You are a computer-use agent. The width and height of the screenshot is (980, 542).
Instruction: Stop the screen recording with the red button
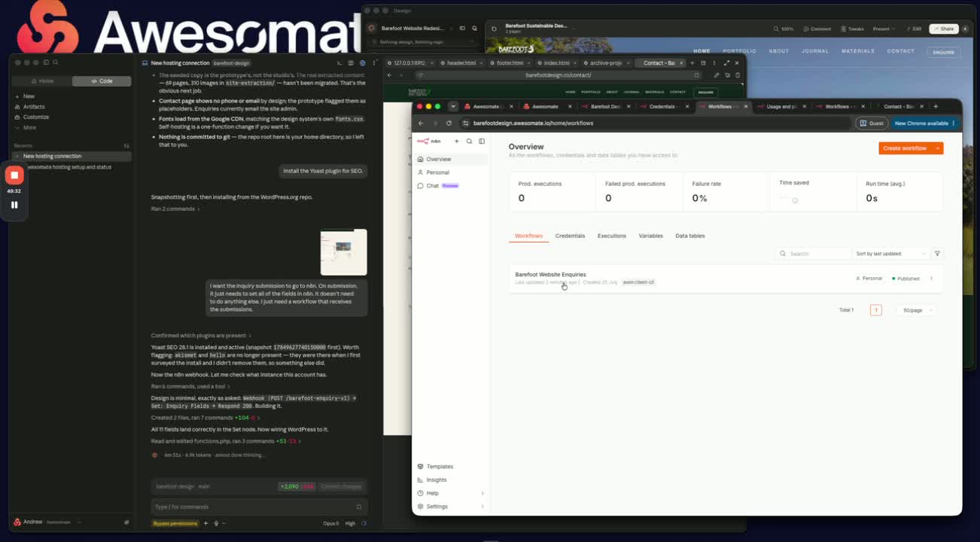[x=14, y=175]
